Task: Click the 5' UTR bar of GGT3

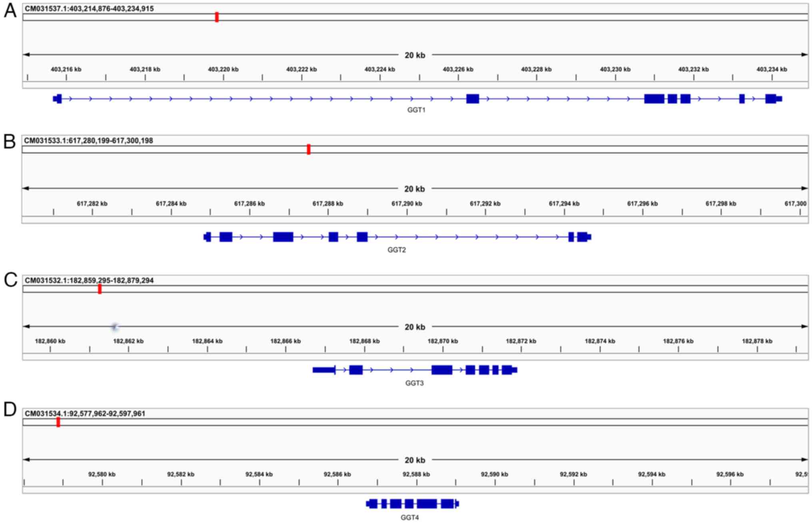Action: click(324, 370)
